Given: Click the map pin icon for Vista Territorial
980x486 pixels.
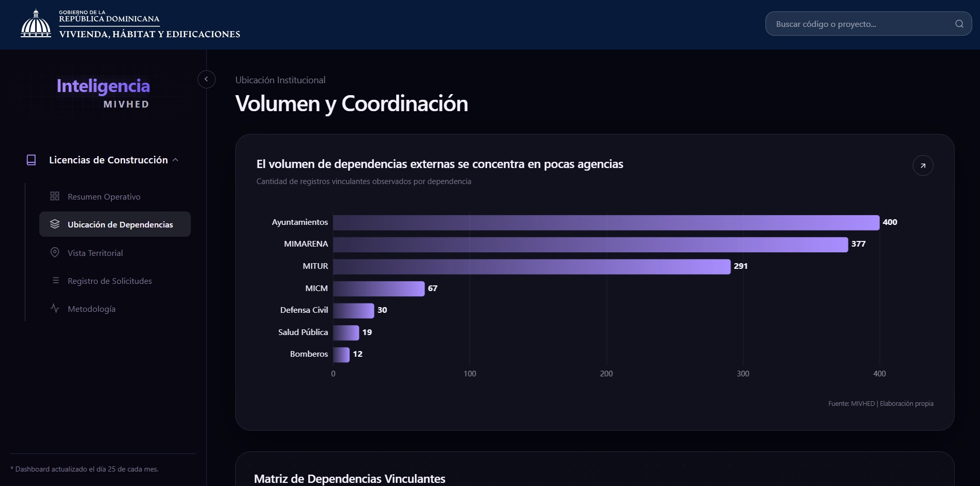Looking at the screenshot, I should pos(55,252).
